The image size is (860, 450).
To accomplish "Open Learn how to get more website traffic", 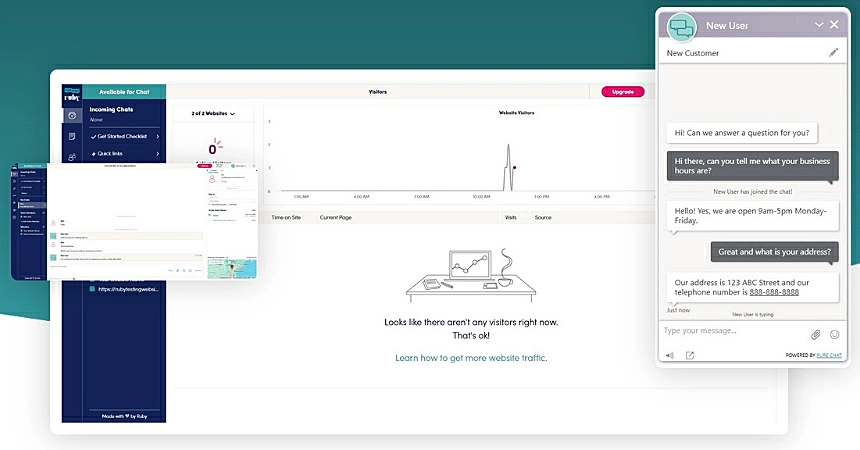I will click(x=471, y=358).
